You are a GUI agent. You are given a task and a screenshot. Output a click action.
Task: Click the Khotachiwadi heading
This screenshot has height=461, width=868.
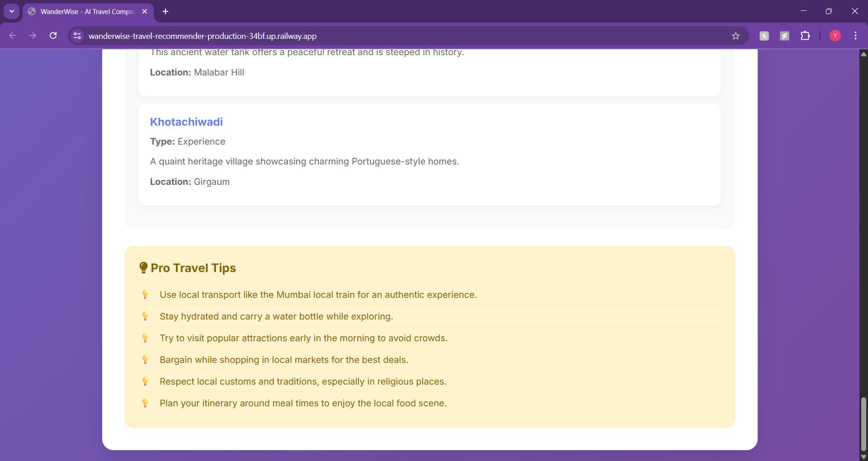click(186, 122)
